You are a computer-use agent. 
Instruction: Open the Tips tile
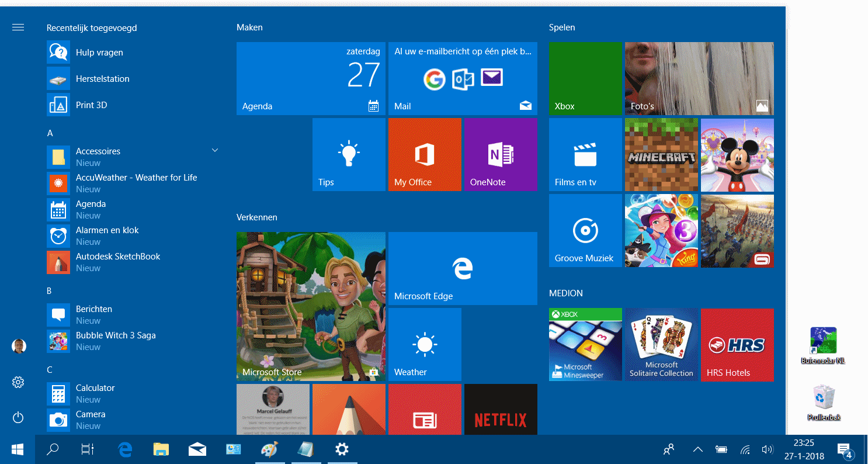(349, 154)
